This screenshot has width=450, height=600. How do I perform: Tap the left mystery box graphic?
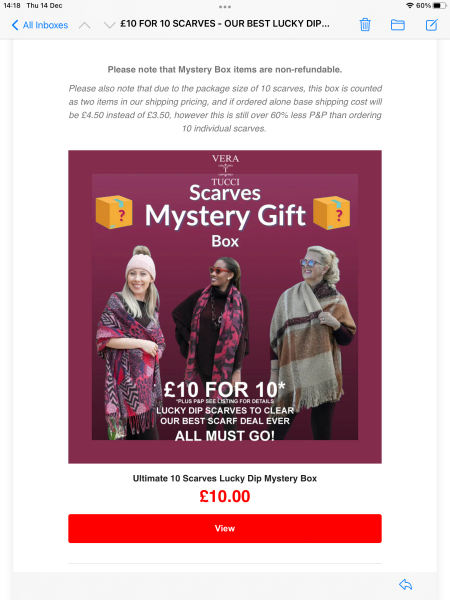click(114, 212)
